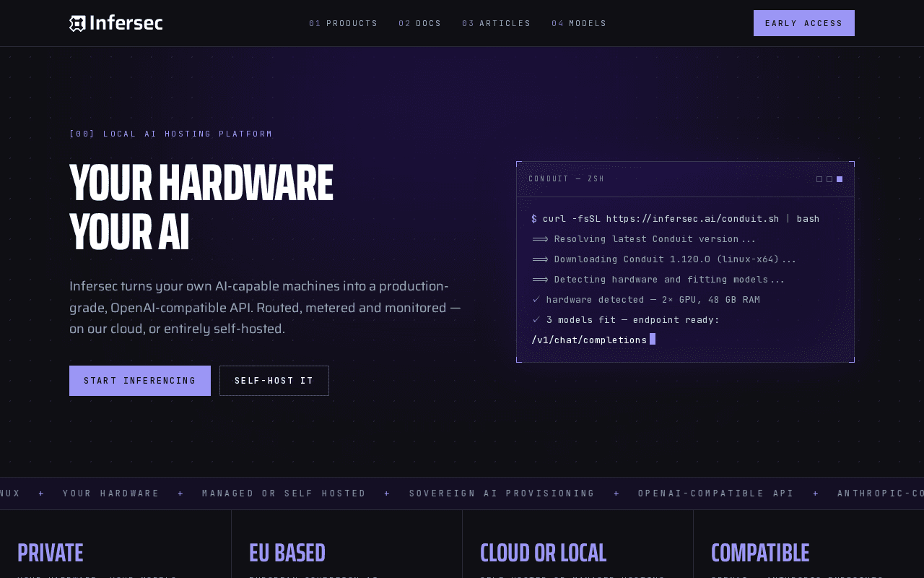Select the /v1/chat/completions endpoint text
924x578 pixels.
click(589, 340)
